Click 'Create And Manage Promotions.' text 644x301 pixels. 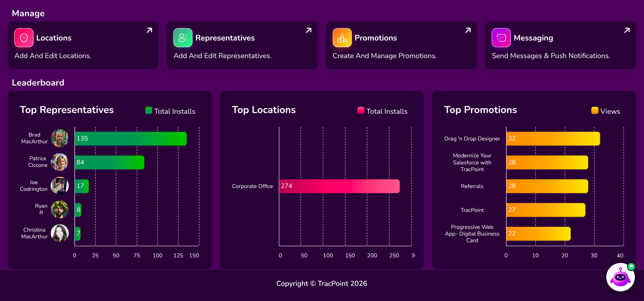coord(385,56)
